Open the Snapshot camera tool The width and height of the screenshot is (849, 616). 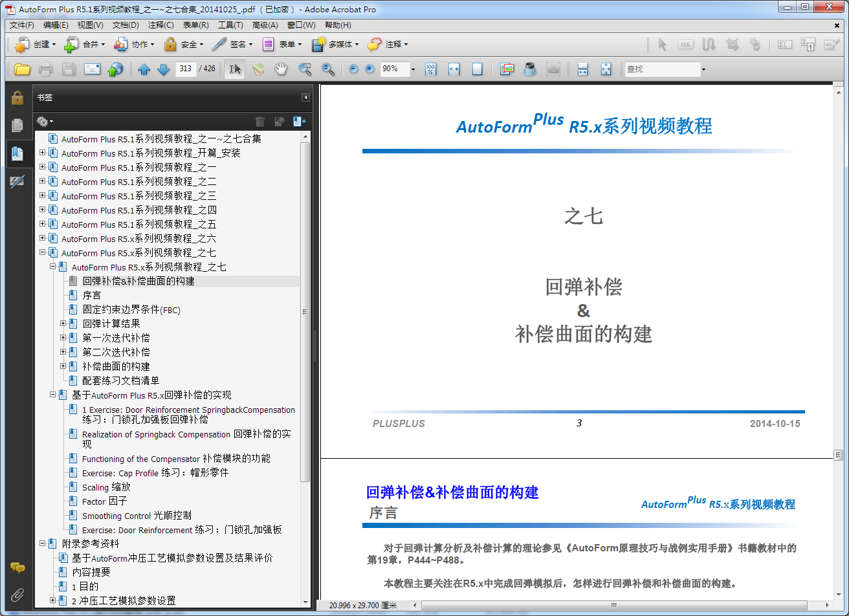pos(553,69)
